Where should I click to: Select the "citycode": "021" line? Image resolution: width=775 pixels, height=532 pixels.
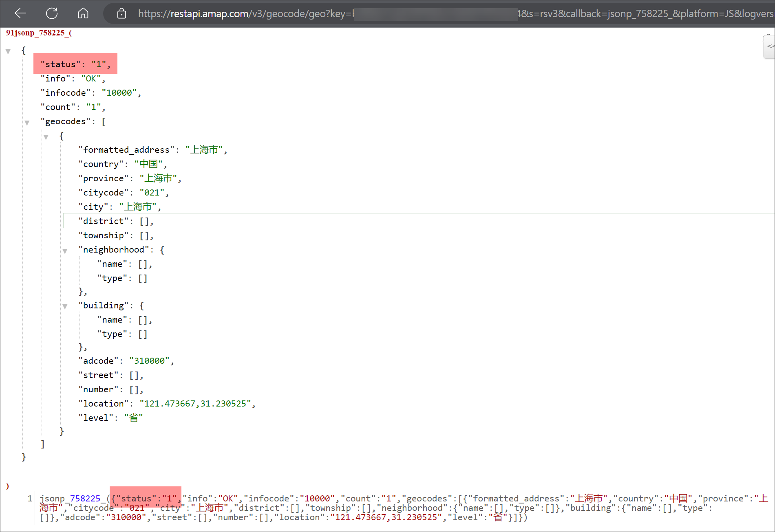click(x=124, y=193)
